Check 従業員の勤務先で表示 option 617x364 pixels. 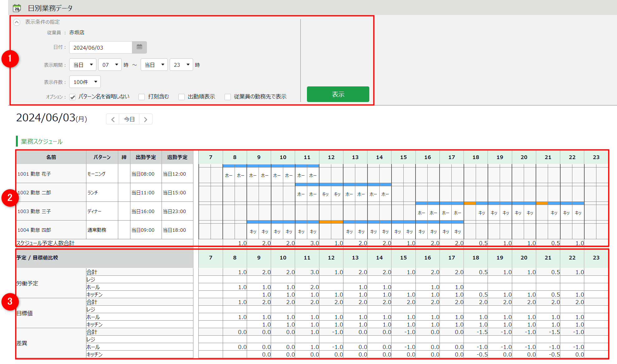[228, 97]
